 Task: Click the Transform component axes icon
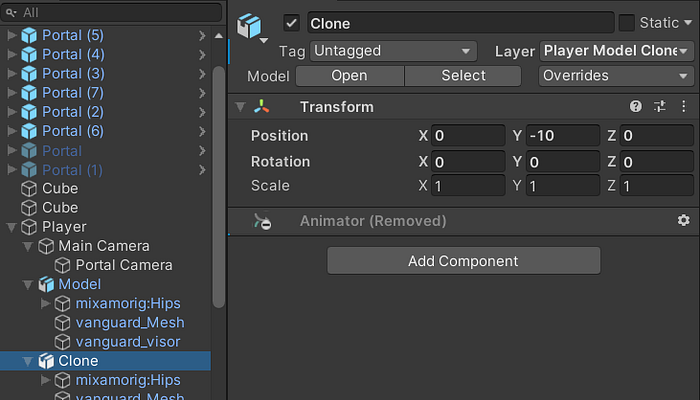262,107
